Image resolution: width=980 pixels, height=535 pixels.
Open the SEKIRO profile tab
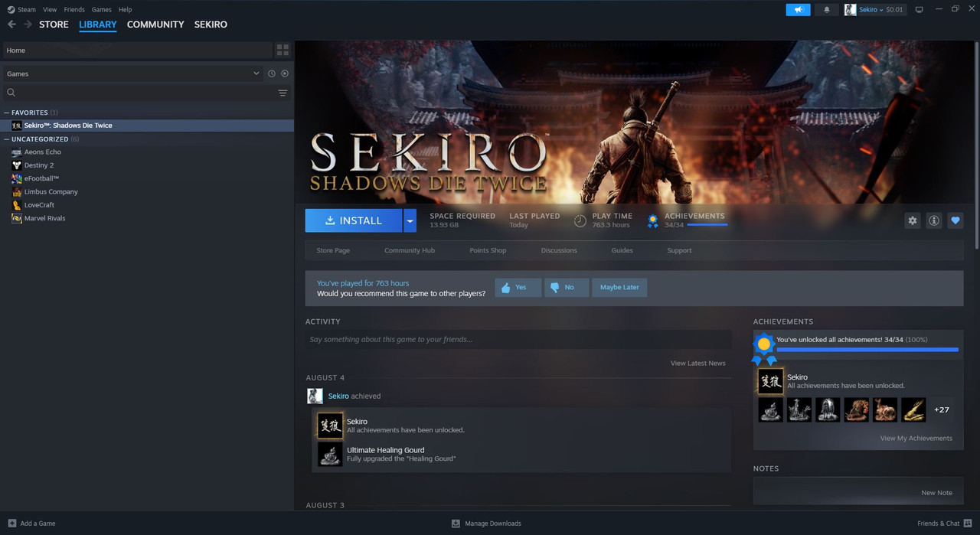tap(211, 24)
